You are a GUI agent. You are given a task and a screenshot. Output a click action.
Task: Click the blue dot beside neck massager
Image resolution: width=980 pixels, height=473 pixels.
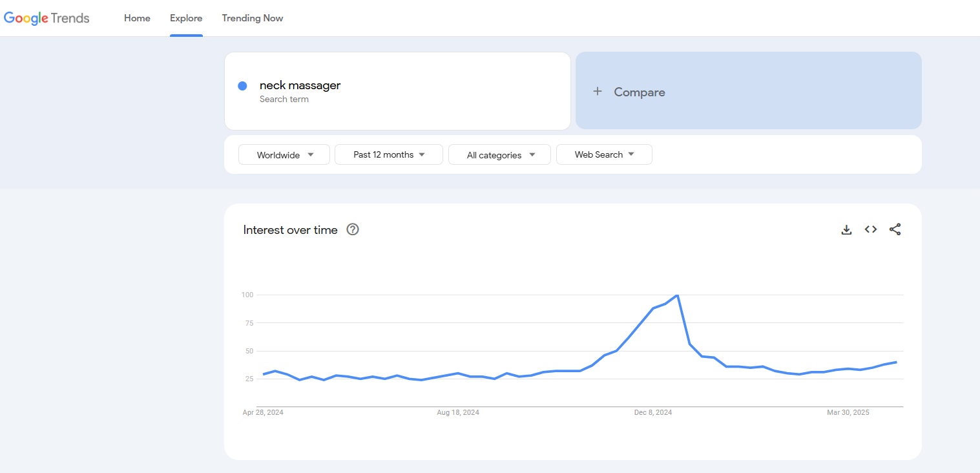pos(242,86)
